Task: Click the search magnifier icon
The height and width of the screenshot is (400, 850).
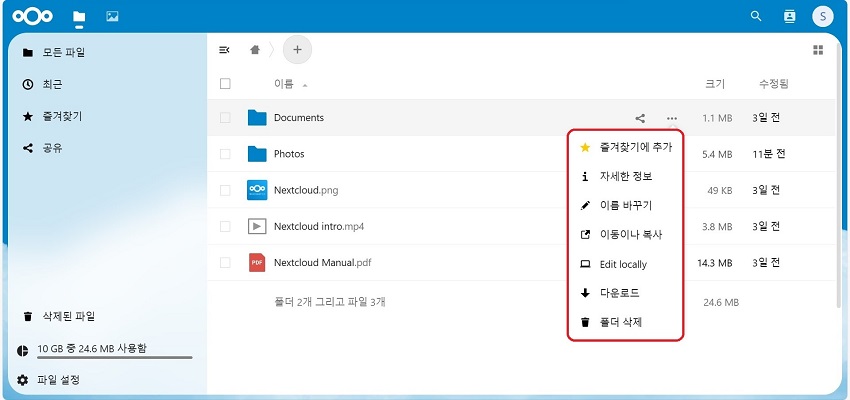Action: (x=756, y=17)
